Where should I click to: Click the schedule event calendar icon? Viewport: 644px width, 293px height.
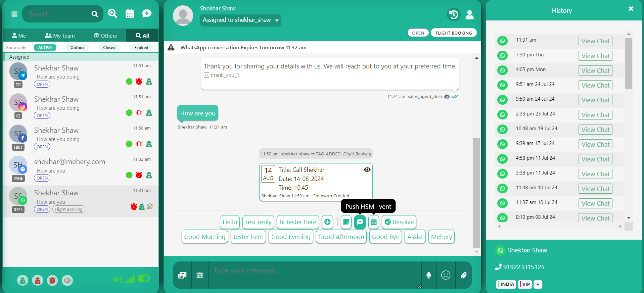coord(374,222)
